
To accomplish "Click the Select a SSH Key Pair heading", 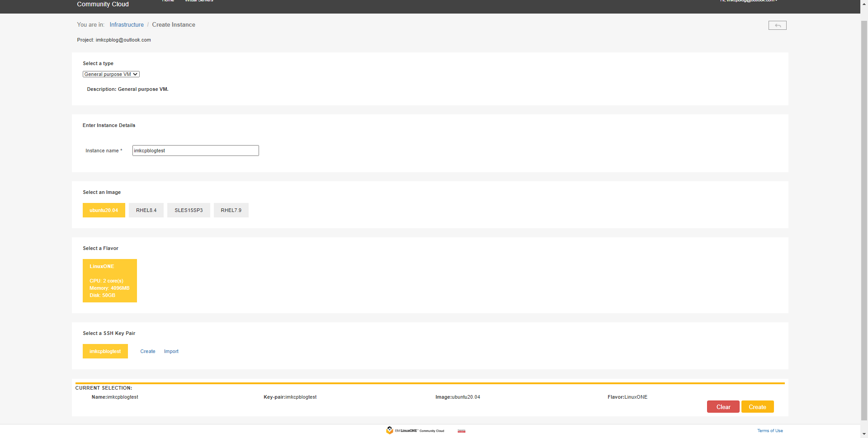I will point(109,333).
